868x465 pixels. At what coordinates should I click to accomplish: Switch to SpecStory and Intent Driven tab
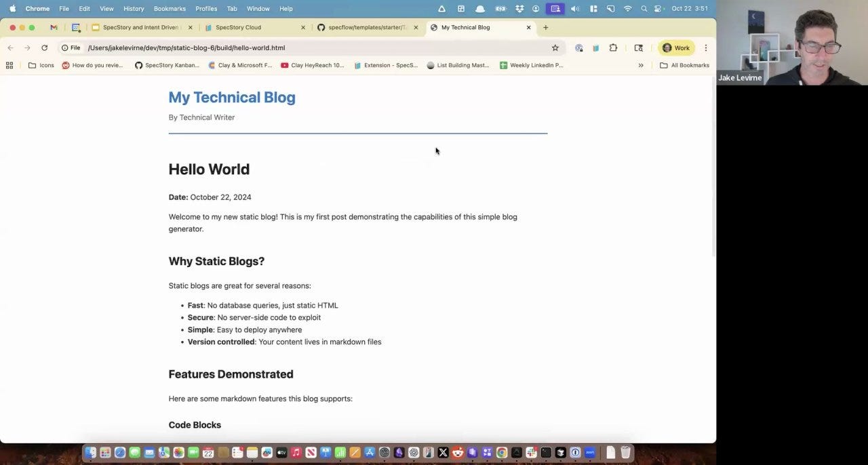141,27
